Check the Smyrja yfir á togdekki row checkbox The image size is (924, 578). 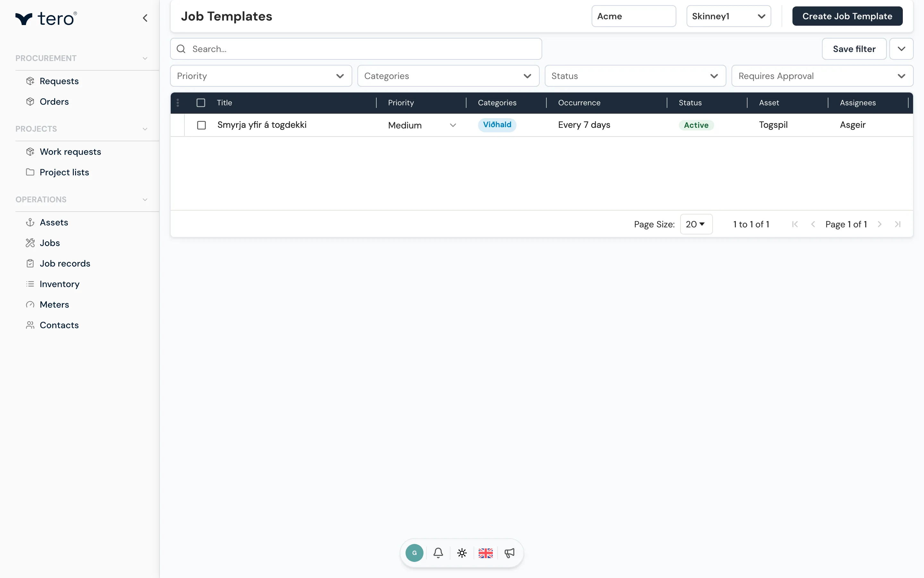201,125
